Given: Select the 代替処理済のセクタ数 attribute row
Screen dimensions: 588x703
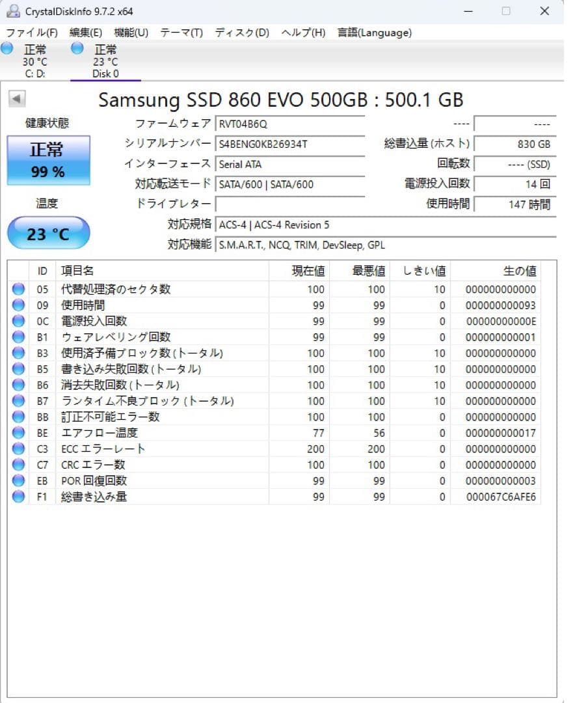Looking at the screenshot, I should 274,289.
